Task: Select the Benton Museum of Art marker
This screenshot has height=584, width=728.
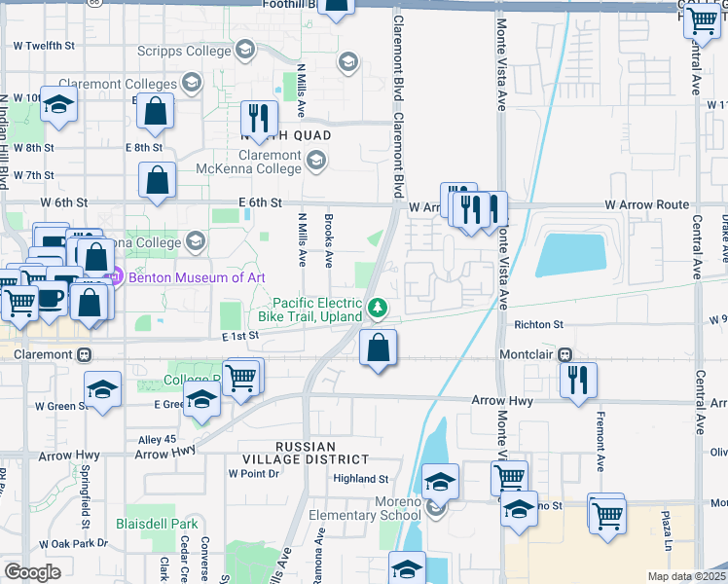Action: pyautogui.click(x=115, y=277)
